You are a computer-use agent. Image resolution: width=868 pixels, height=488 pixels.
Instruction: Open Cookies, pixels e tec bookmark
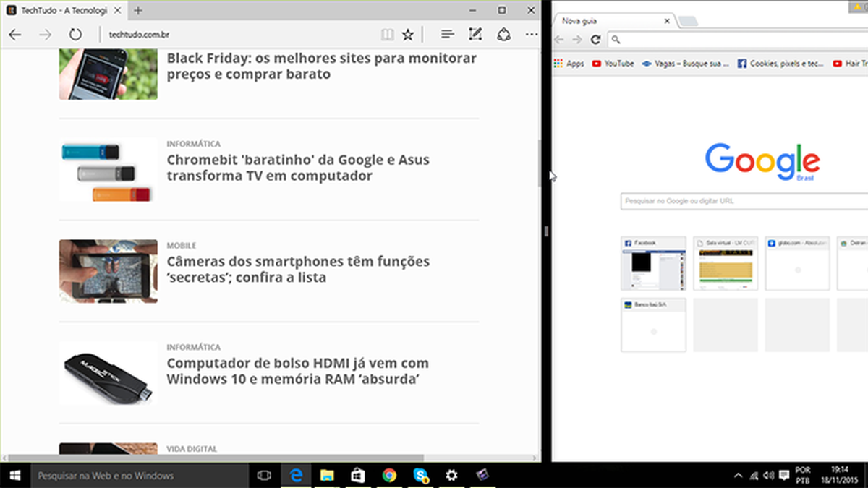point(780,64)
